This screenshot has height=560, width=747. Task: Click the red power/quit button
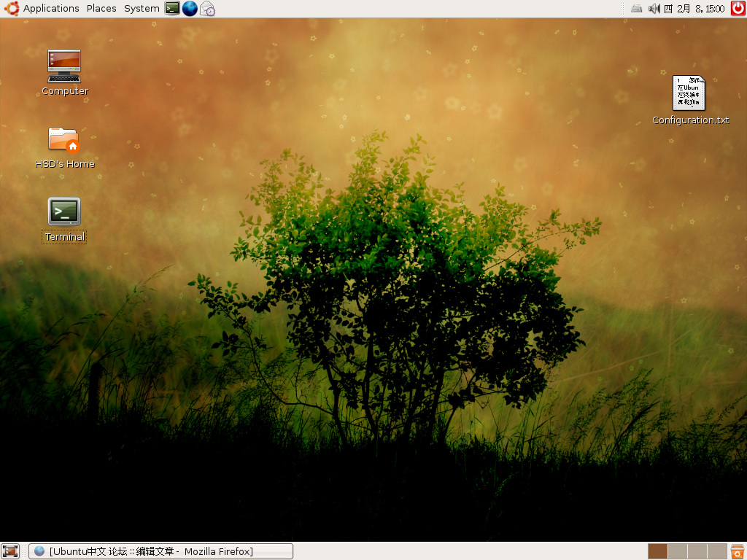coord(738,8)
